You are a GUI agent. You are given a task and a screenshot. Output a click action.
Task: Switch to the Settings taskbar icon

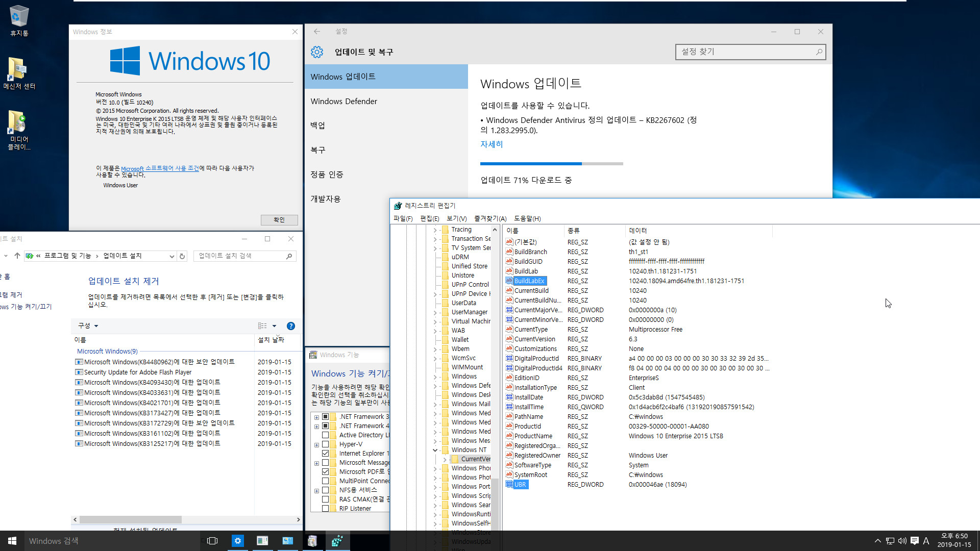point(237,541)
